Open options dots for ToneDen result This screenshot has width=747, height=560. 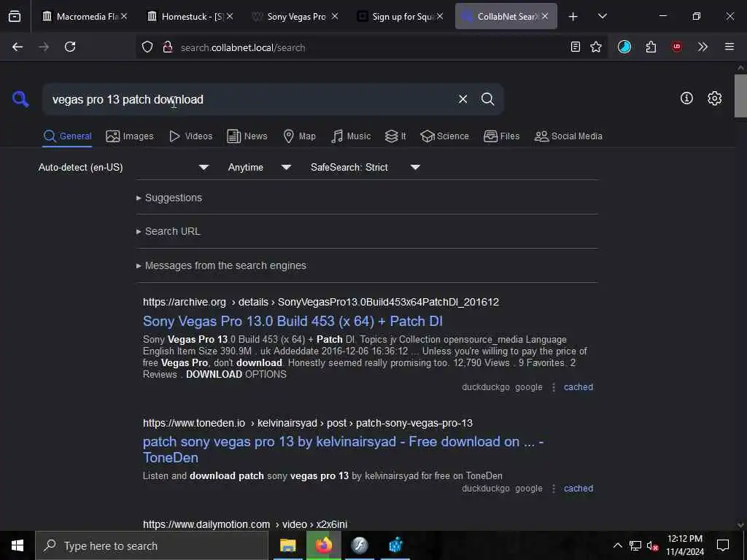[x=553, y=489]
